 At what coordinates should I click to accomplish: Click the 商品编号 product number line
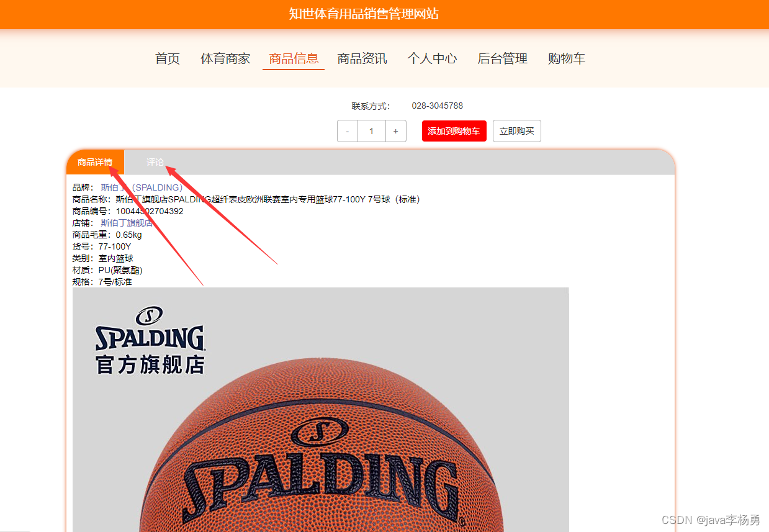[x=128, y=211]
